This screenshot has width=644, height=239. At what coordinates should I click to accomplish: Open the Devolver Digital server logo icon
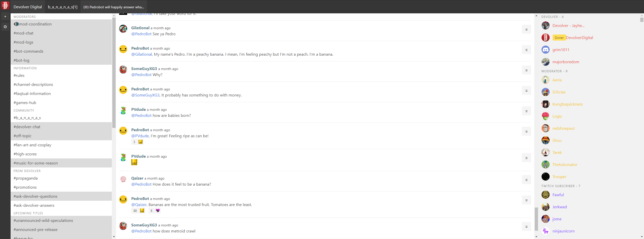5,6
